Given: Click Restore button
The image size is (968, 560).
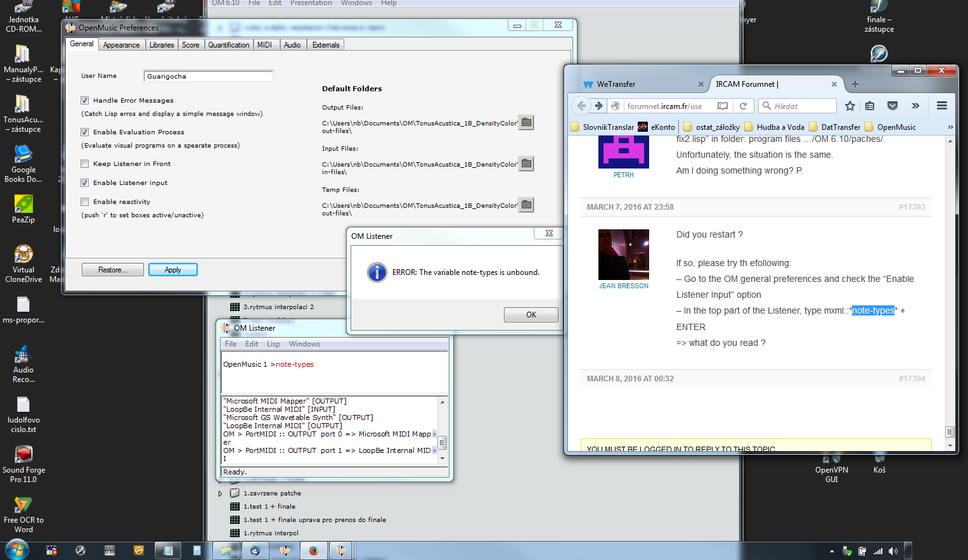Looking at the screenshot, I should pos(112,270).
